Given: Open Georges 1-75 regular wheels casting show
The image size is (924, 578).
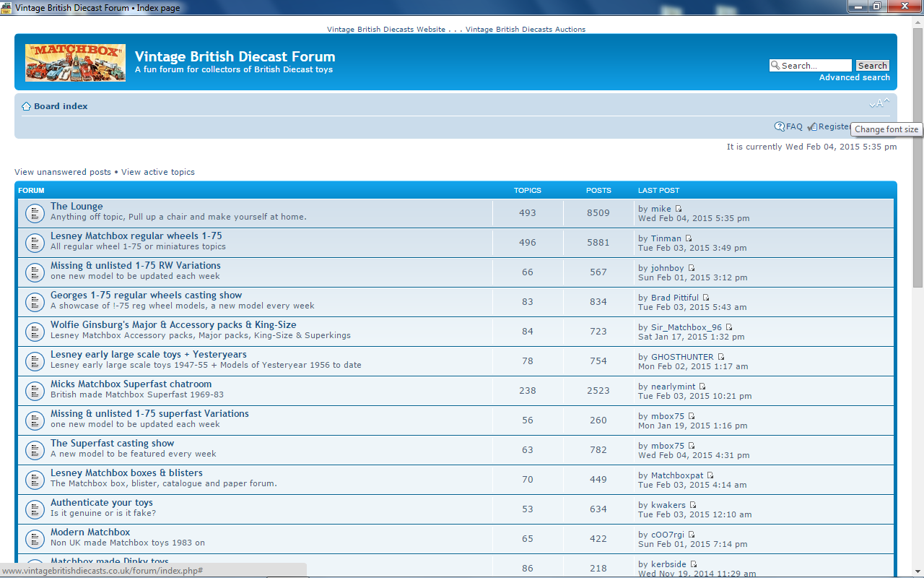Looking at the screenshot, I should click(147, 296).
